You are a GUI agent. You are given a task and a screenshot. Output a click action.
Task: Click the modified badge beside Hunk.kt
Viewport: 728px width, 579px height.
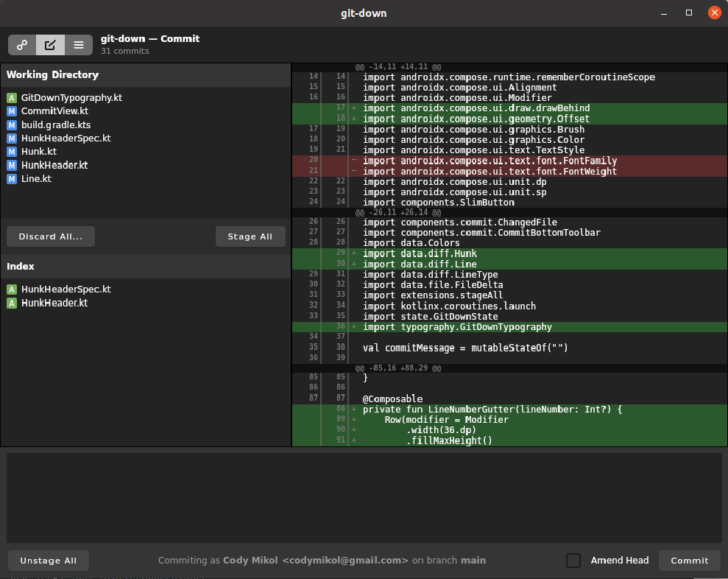pos(12,152)
